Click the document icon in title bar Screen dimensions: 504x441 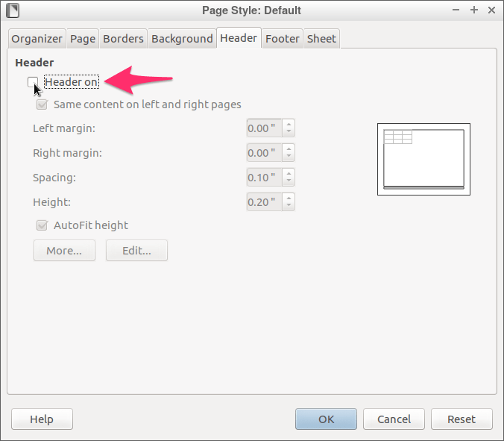pos(13,10)
